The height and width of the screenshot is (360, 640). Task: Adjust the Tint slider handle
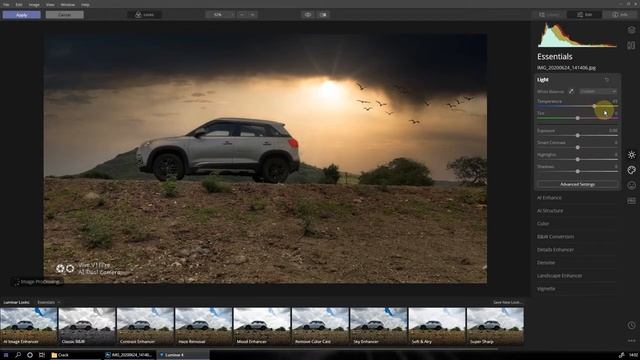(x=578, y=118)
